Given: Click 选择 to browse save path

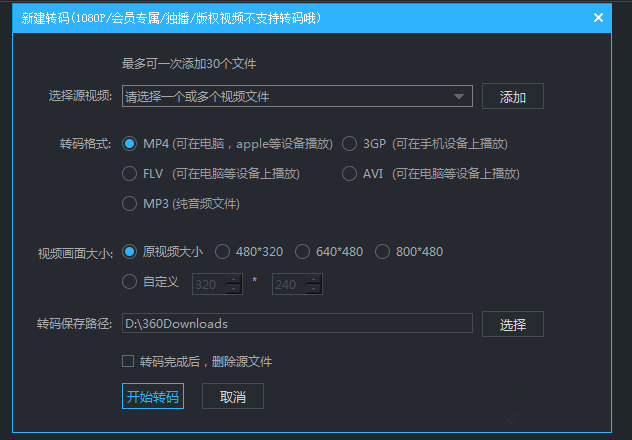Looking at the screenshot, I should click(x=512, y=324).
